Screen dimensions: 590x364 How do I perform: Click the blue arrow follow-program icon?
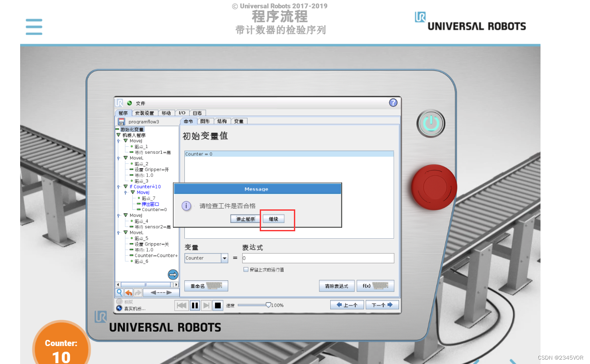point(173,274)
